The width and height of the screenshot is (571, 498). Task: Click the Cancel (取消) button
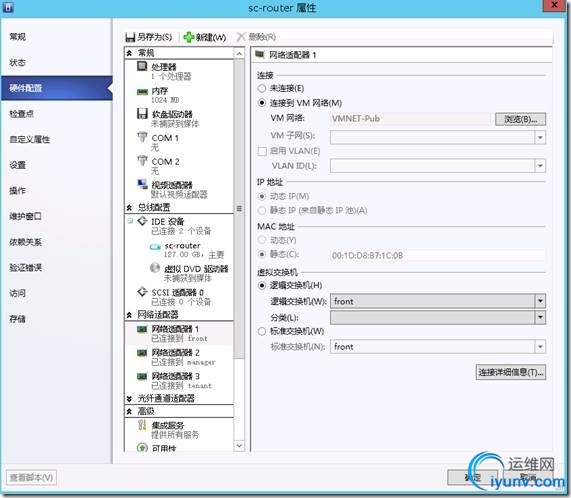(528, 477)
